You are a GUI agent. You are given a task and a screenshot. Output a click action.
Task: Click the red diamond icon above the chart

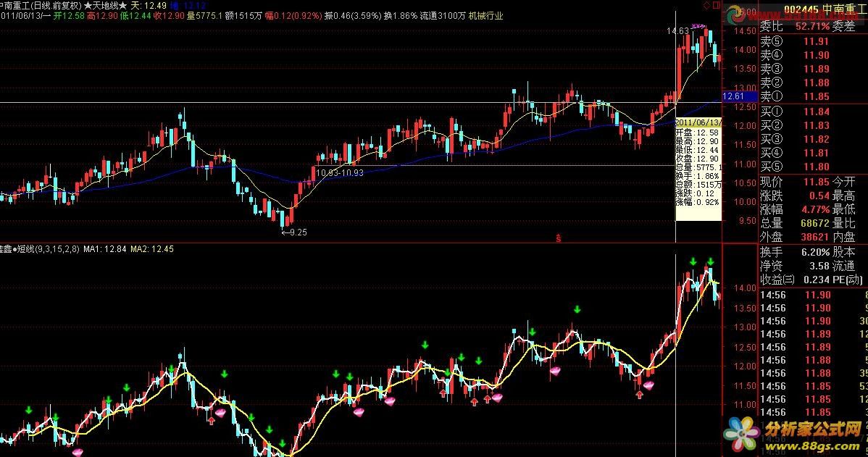tap(706, 6)
